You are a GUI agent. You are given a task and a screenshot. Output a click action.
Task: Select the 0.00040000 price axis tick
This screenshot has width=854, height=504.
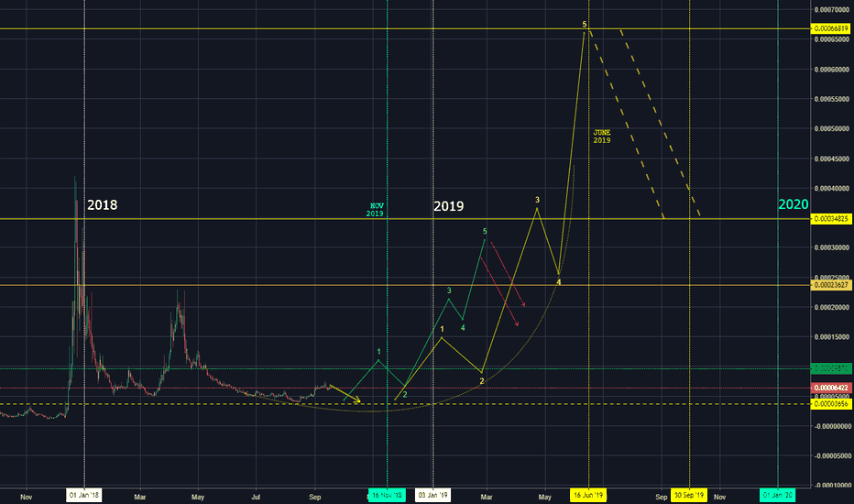click(x=832, y=189)
